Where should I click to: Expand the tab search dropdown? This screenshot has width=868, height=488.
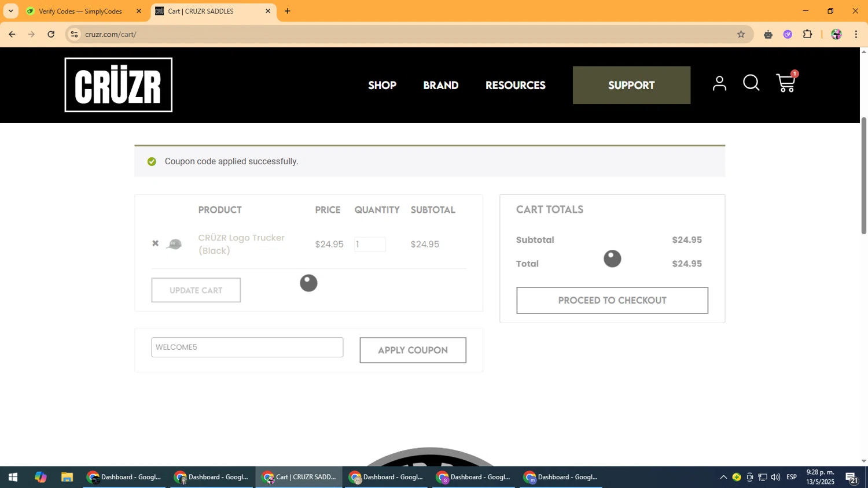point(10,11)
